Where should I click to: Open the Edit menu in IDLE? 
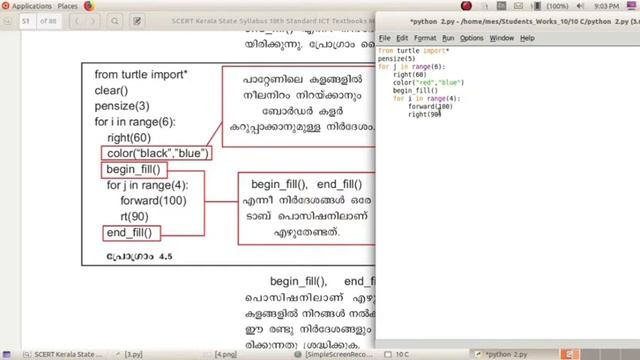click(402, 38)
